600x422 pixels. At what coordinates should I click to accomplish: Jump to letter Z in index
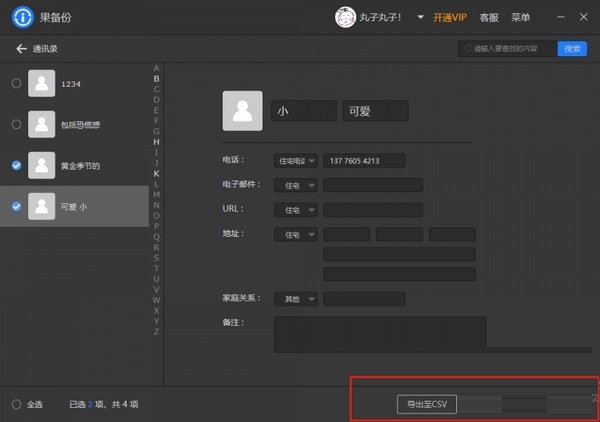click(156, 332)
